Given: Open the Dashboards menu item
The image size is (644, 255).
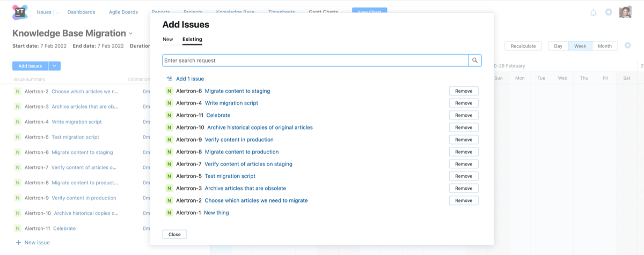Looking at the screenshot, I should 82,12.
